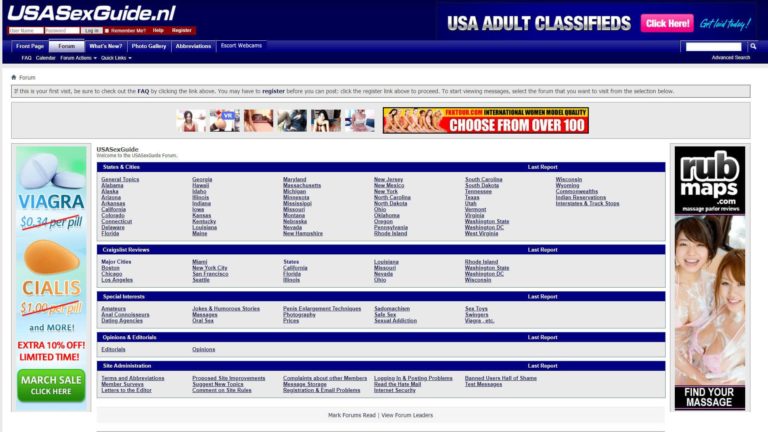Select the Forum tab
Screen dimensions: 768x432
pos(67,46)
